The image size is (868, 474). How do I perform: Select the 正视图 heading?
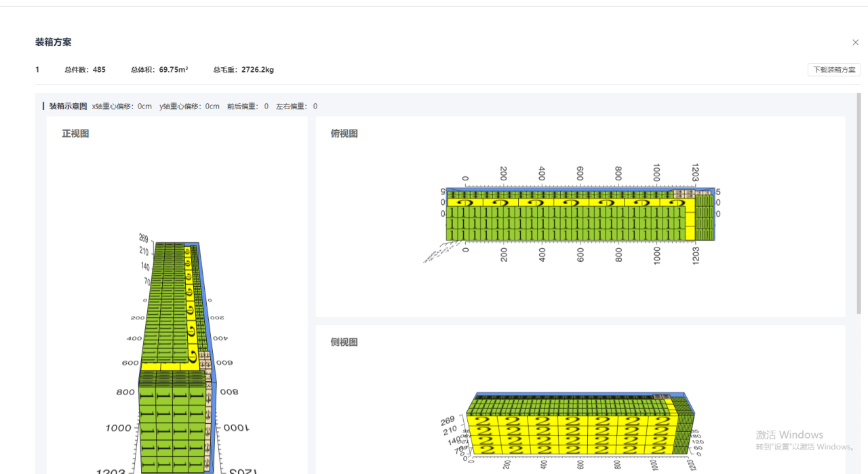[75, 134]
